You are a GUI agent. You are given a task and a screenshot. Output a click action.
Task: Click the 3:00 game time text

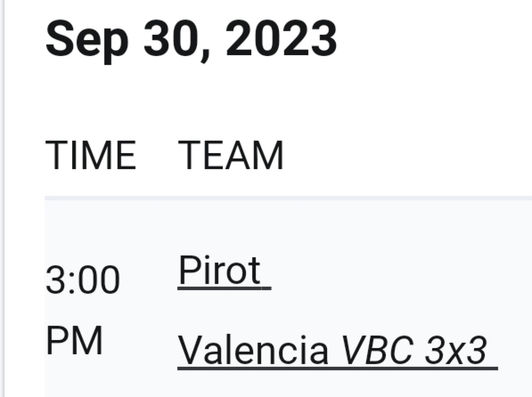[83, 280]
